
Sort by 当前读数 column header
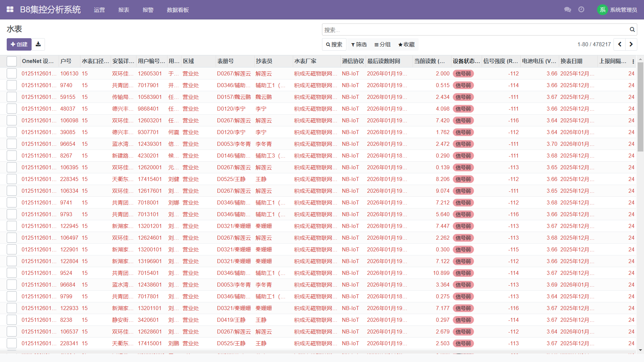[x=429, y=61]
